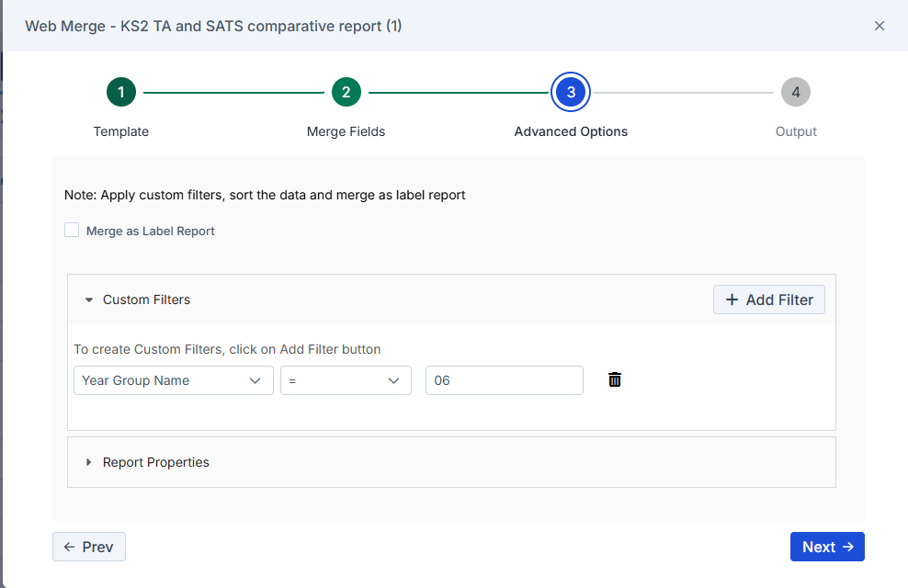Delete the Year Group Name filter with trash icon
Viewport: 908px width, 588px height.
coord(615,379)
